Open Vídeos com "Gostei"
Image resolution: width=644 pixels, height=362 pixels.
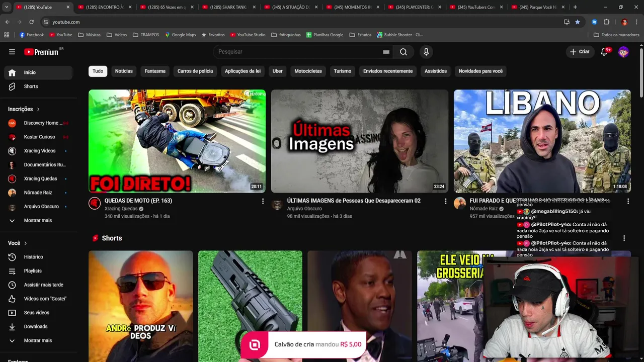tap(38, 299)
